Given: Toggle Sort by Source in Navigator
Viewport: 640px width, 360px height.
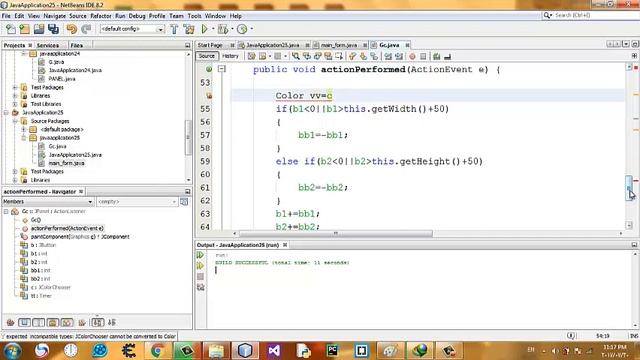Looking at the screenshot, I should [112, 322].
